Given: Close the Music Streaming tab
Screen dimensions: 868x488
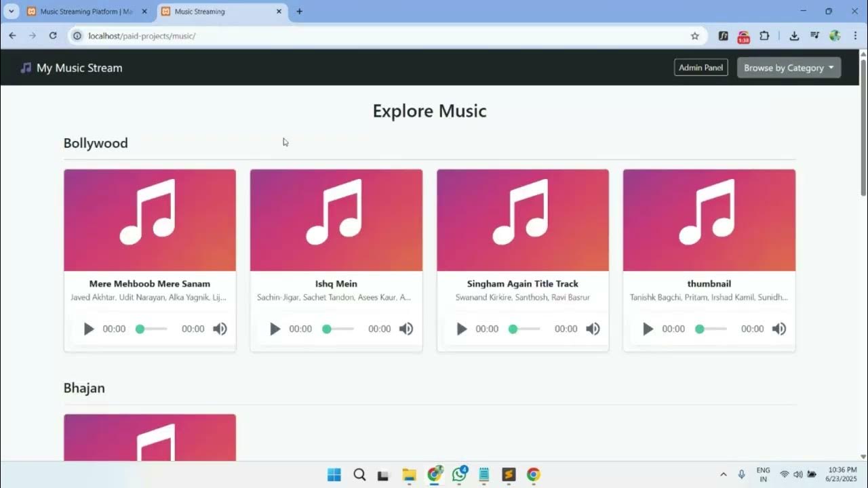Looking at the screenshot, I should click(x=279, y=12).
